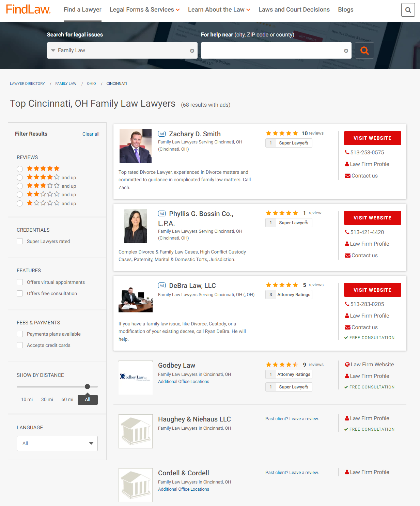Click envelope Contact us for DeBra Law

pyautogui.click(x=361, y=327)
